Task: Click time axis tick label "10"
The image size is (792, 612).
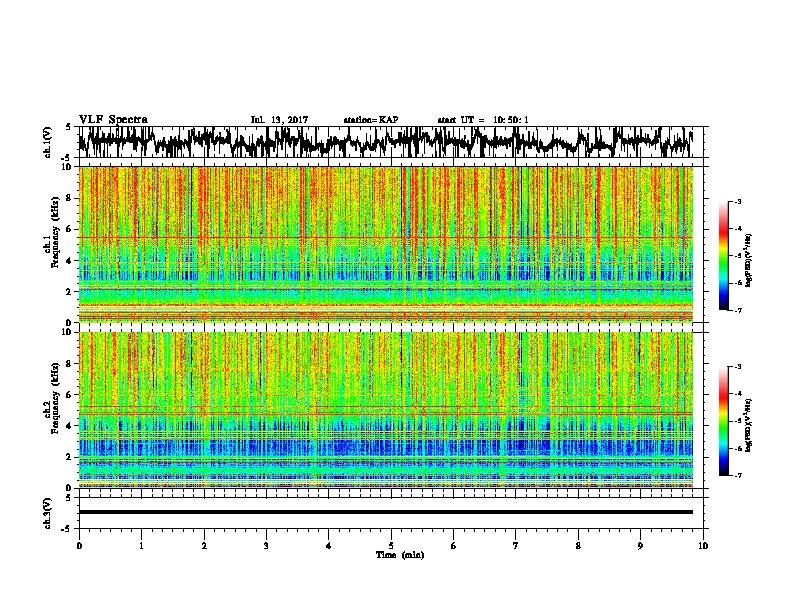Action: point(703,546)
